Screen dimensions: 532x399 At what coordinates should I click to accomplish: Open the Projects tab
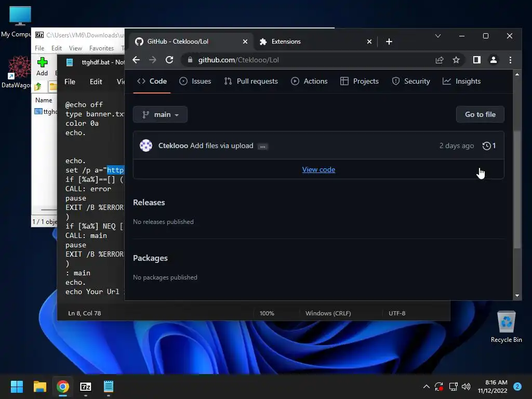360,81
